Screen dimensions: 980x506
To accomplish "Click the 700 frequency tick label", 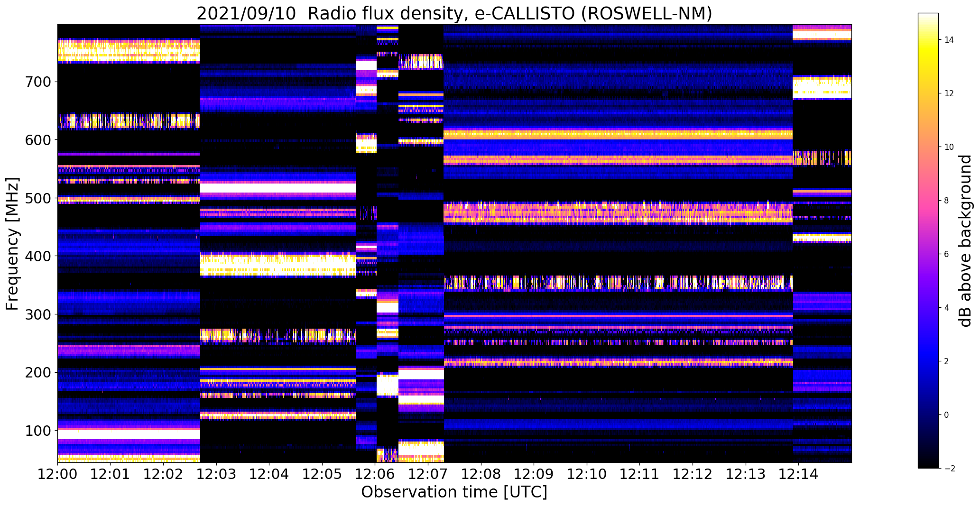I will click(37, 82).
